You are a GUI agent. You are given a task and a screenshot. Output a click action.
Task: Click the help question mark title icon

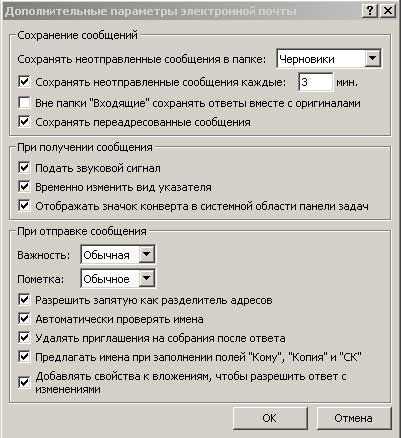[370, 11]
